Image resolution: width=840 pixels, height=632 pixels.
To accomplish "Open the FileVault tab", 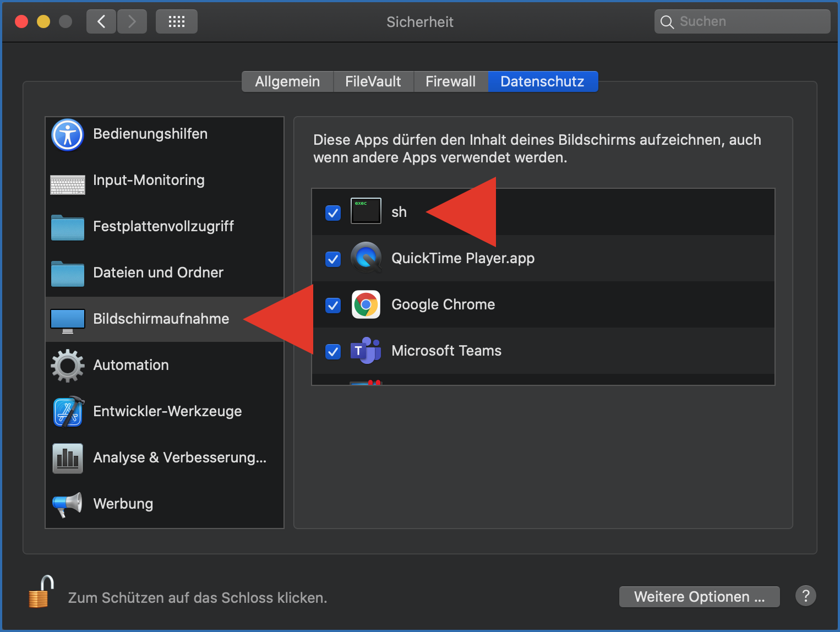I will tap(373, 81).
